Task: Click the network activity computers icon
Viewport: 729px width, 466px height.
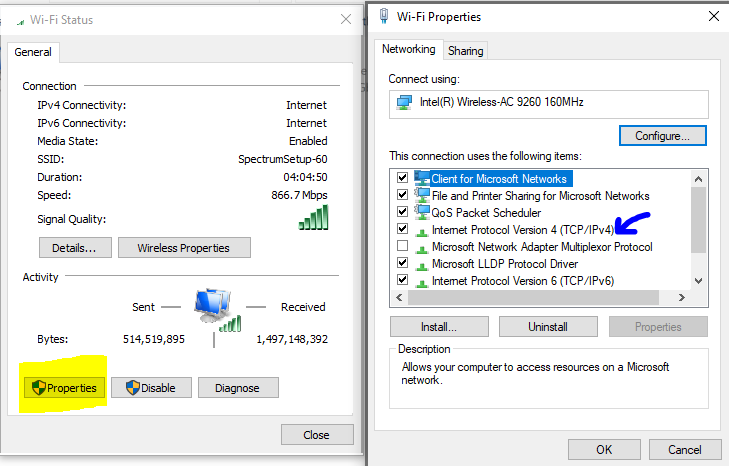Action: click(216, 309)
